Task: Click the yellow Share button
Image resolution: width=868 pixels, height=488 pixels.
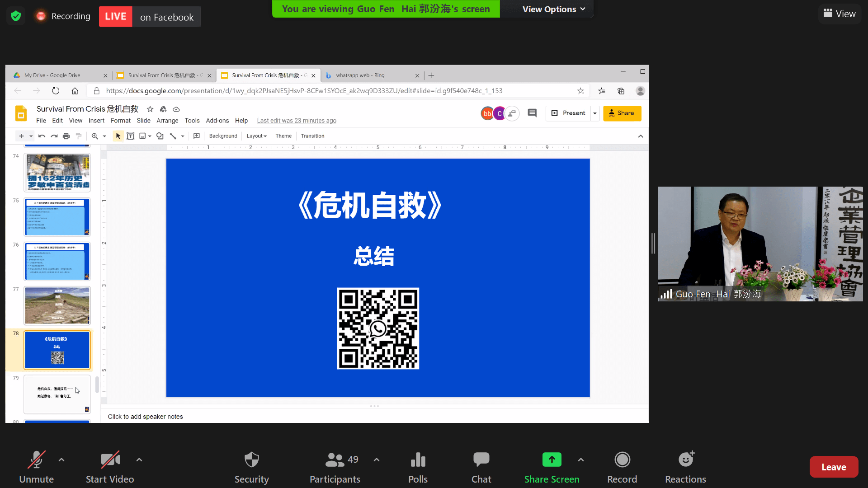Action: click(x=622, y=113)
